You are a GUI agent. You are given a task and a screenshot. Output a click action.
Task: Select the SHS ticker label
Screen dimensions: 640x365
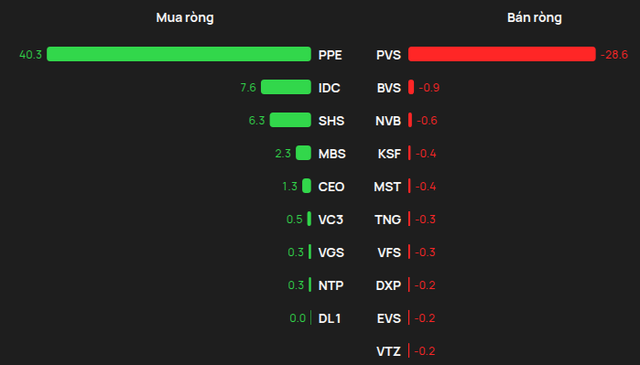[x=331, y=121]
